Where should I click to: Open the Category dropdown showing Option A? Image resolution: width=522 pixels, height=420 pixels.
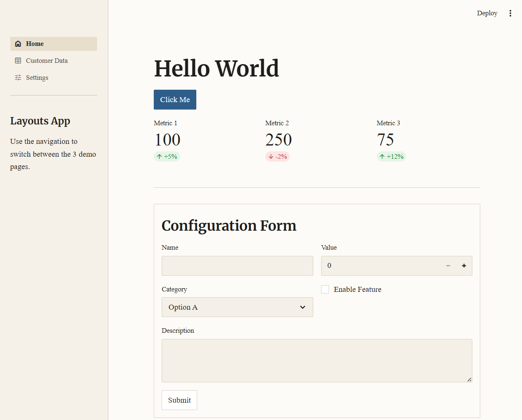237,307
